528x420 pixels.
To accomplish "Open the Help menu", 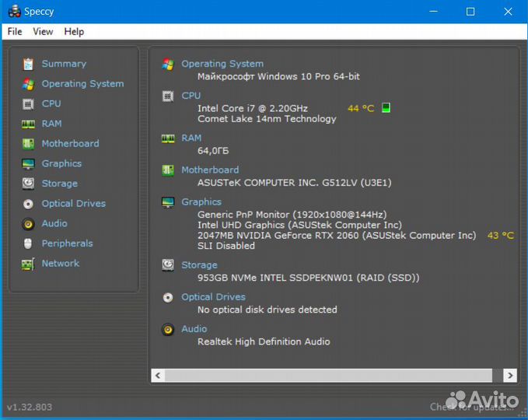I will [x=74, y=31].
